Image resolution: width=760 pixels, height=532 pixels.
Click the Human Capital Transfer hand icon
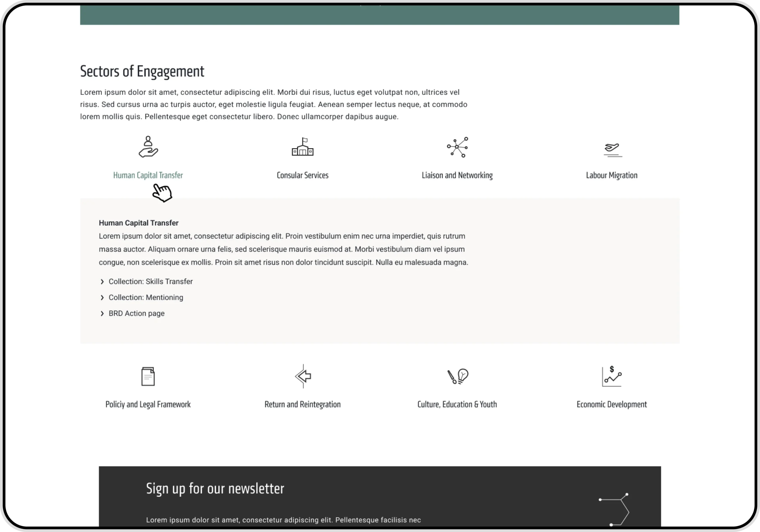click(x=148, y=147)
